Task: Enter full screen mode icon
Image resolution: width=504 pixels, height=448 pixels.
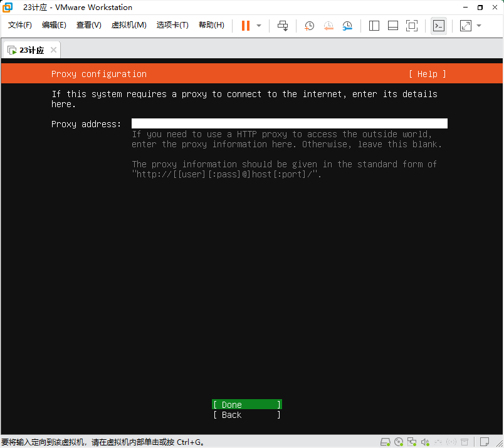Action: tap(412, 26)
